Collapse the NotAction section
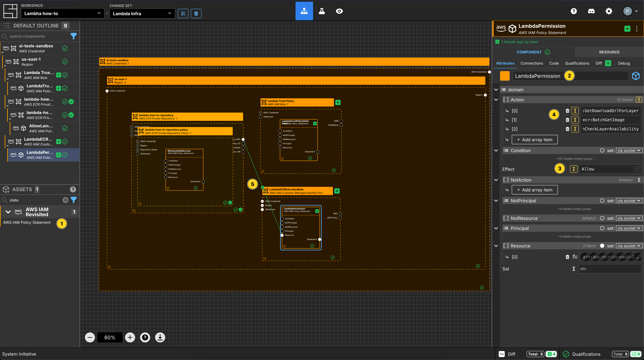This screenshot has width=644, height=360. [x=496, y=180]
